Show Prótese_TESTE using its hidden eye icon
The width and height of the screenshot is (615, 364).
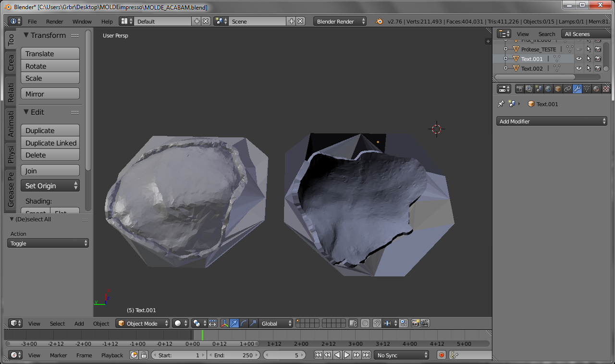tap(579, 49)
